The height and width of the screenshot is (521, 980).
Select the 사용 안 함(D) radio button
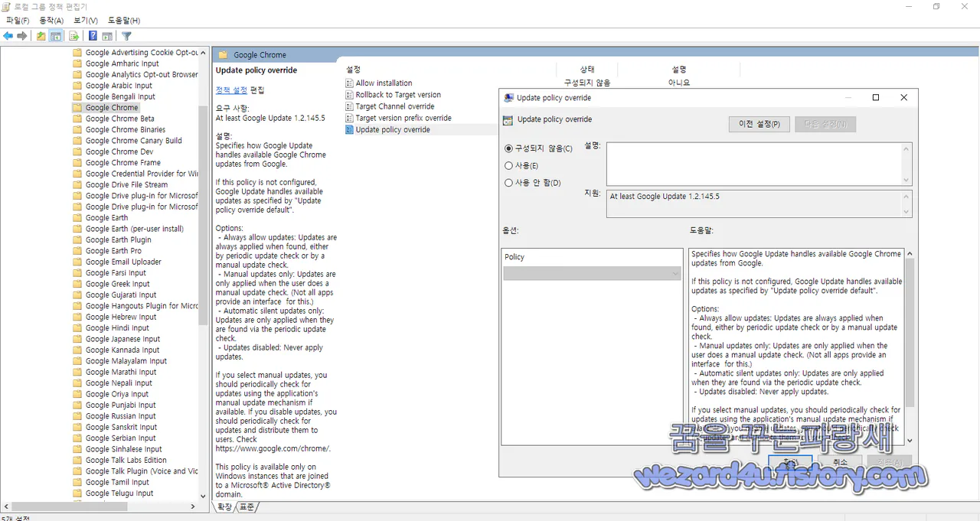tap(508, 183)
